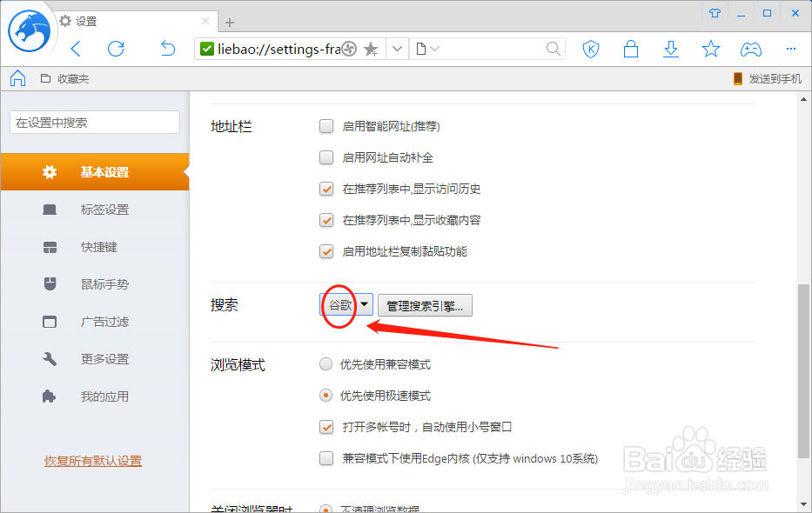The width and height of the screenshot is (812, 513).
Task: Click the K security shield icon
Action: (591, 49)
